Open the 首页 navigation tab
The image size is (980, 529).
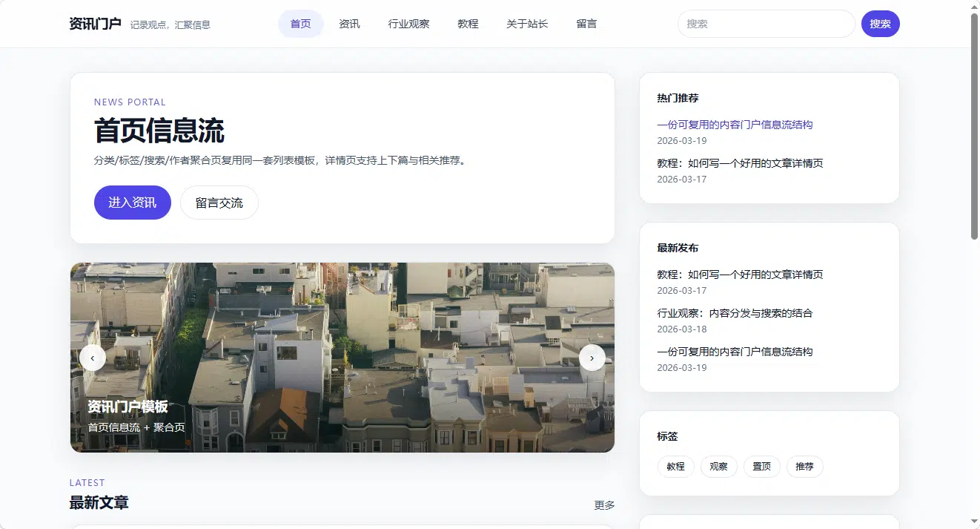(x=301, y=24)
